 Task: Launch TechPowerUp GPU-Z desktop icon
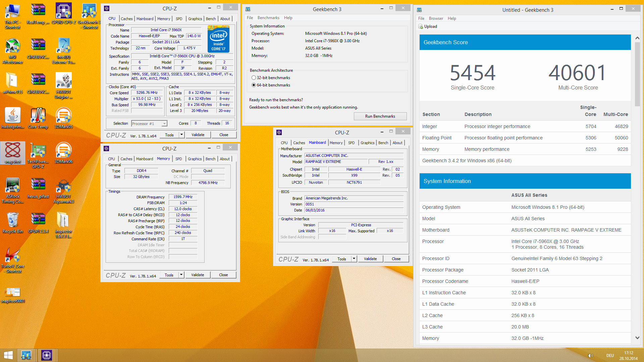(x=38, y=156)
